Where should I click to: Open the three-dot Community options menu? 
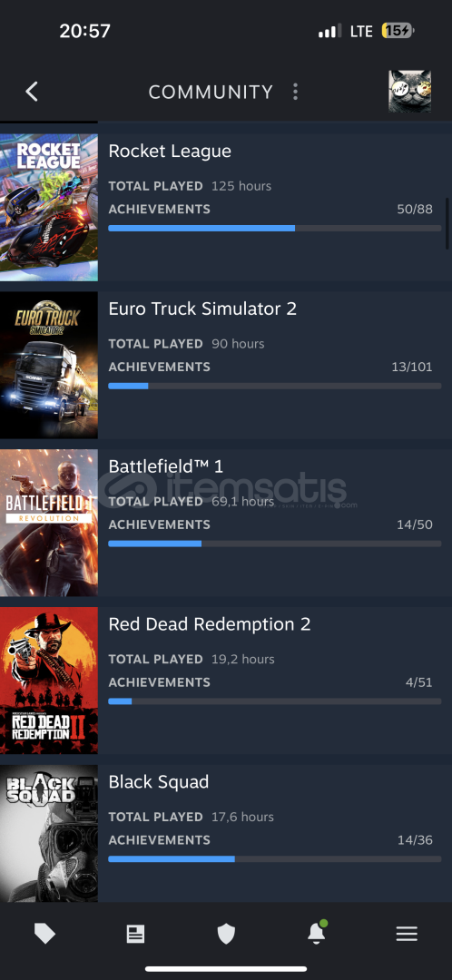295,92
